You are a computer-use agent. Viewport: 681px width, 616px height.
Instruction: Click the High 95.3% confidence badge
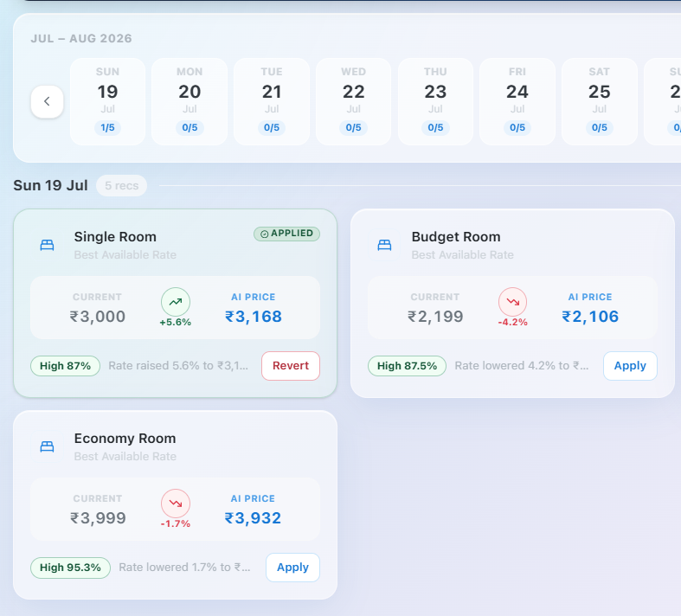click(70, 568)
